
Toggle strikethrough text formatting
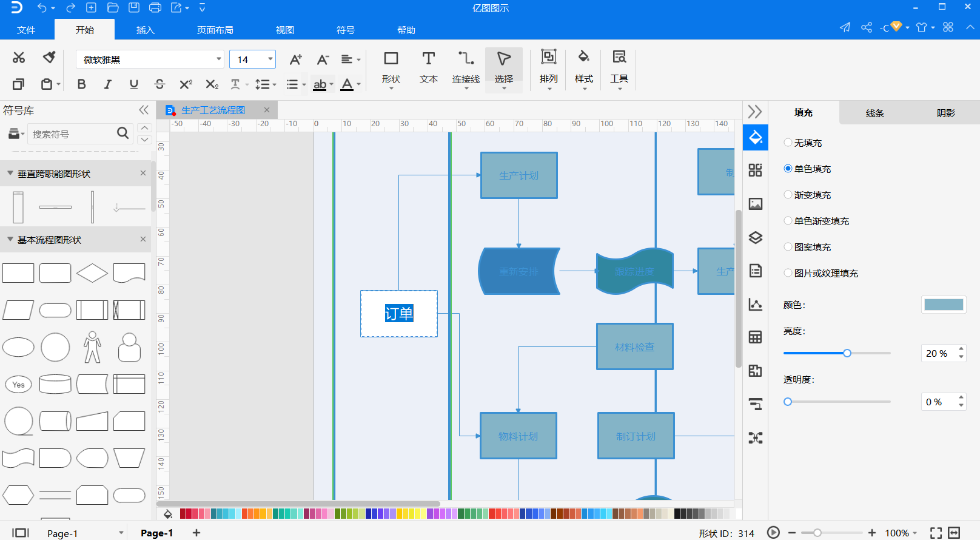(159, 84)
